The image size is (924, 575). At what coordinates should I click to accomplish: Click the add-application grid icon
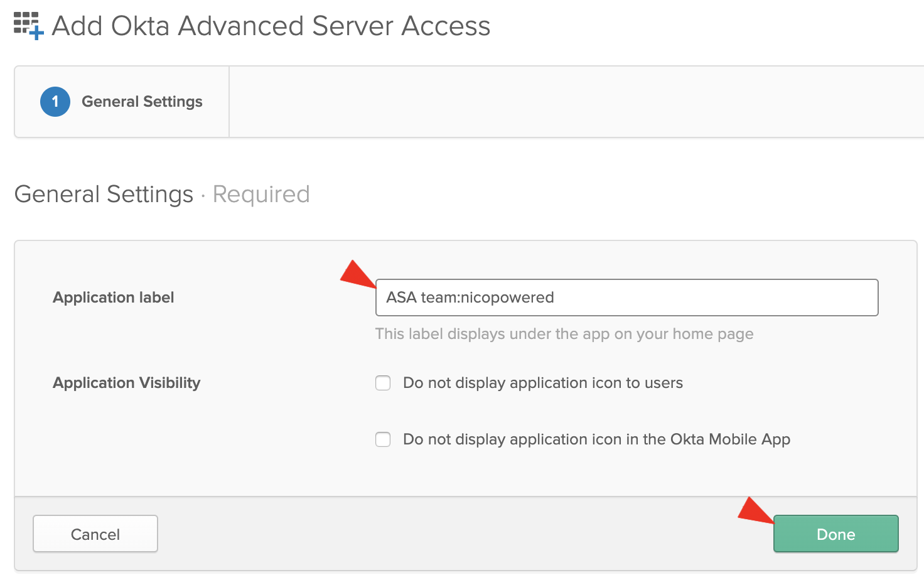point(28,25)
